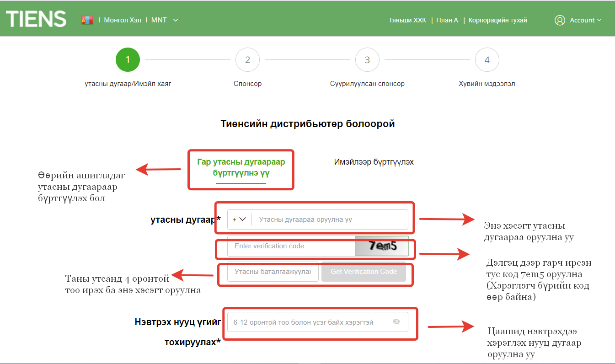Expand the country code dropdown

pyautogui.click(x=239, y=219)
